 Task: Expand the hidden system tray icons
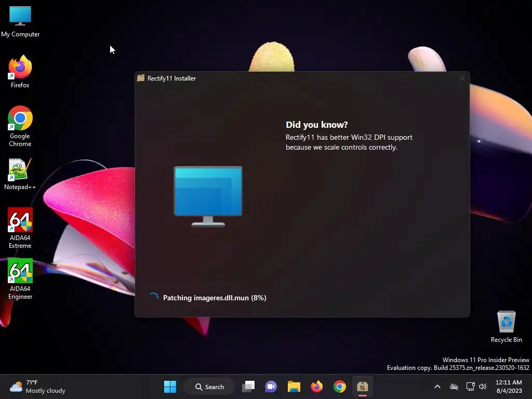click(437, 387)
